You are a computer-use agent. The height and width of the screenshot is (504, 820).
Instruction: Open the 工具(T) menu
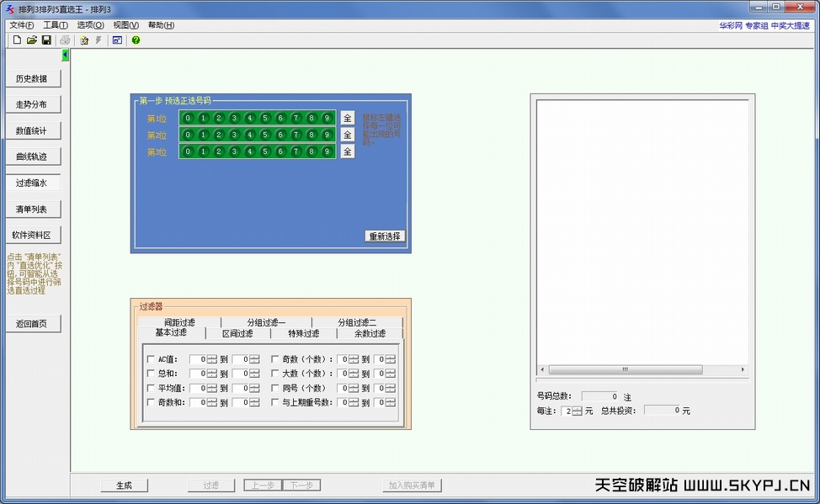point(56,25)
